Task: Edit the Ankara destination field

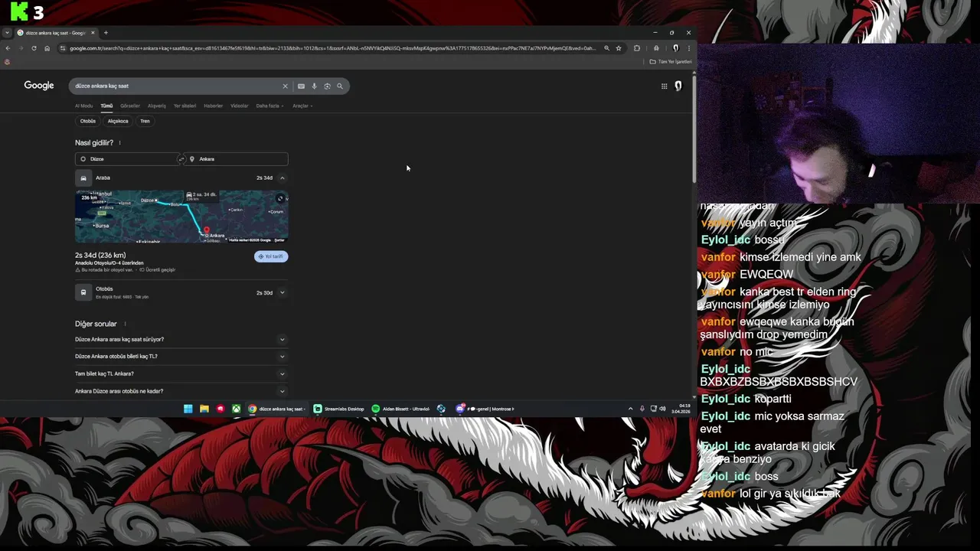Action: 237,159
